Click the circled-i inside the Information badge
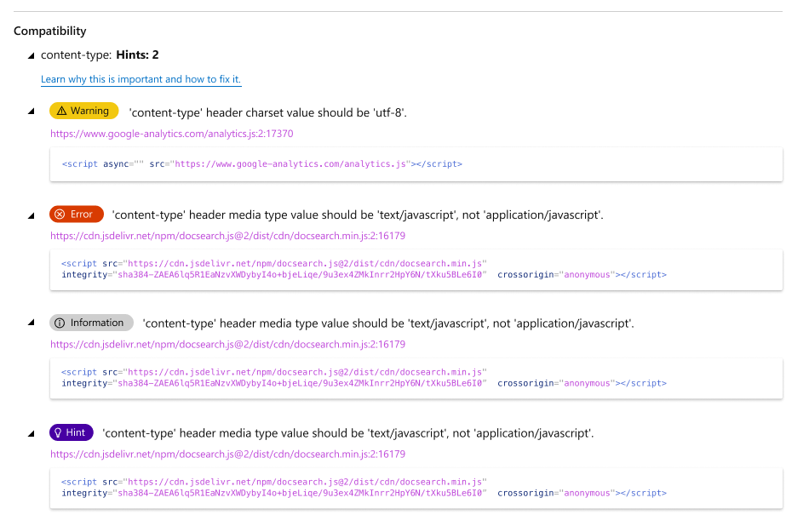The image size is (809, 532). coord(61,323)
